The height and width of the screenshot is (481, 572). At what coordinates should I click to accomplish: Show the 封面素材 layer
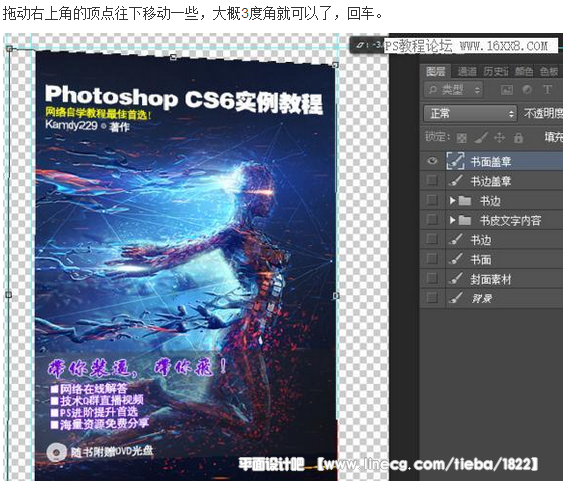[432, 278]
